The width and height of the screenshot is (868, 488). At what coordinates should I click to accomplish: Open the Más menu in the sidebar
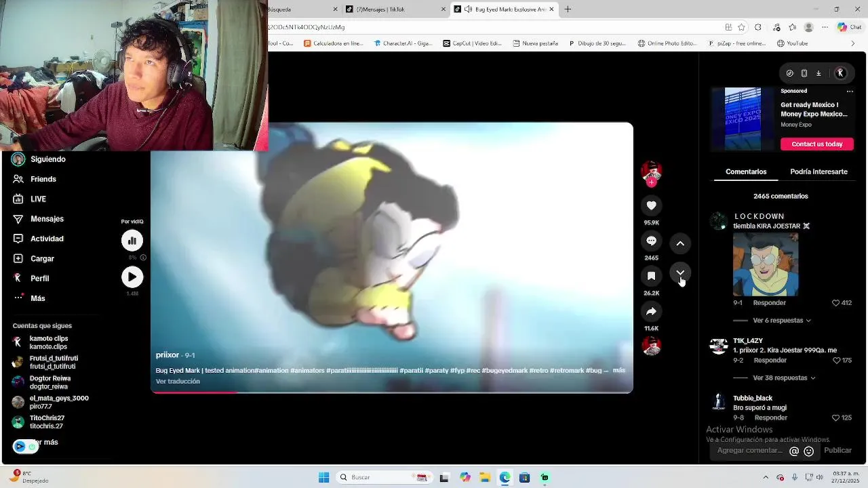29,298
